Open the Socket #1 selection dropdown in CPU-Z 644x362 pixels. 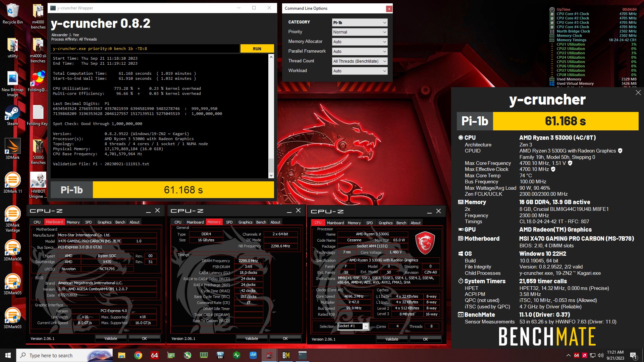353,326
